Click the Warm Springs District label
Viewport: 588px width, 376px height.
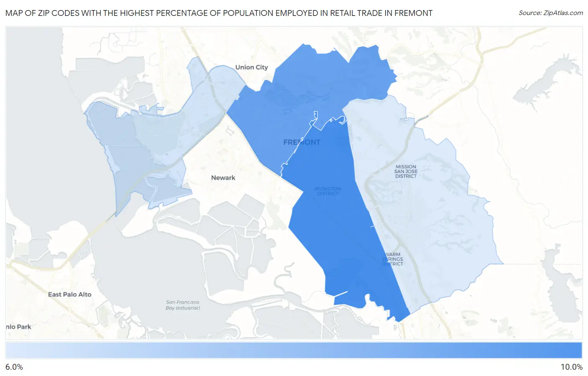[393, 259]
